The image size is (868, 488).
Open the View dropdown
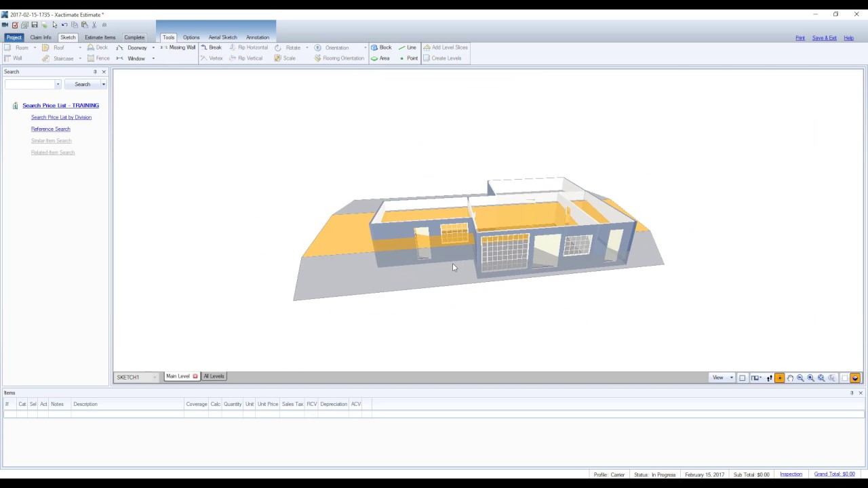(722, 378)
